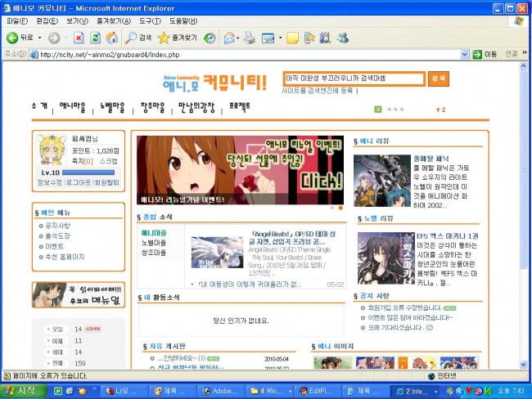Click inside the site search text field
Viewport: 532px width, 399px height.
coord(353,78)
